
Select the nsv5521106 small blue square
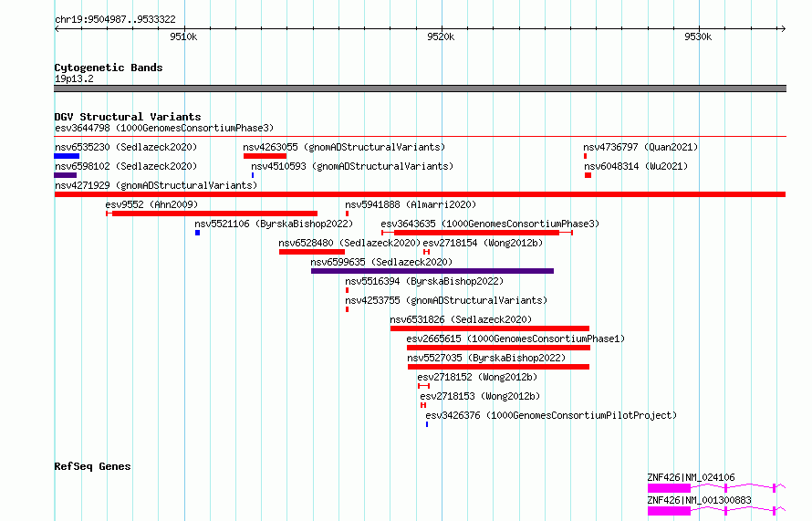(197, 233)
